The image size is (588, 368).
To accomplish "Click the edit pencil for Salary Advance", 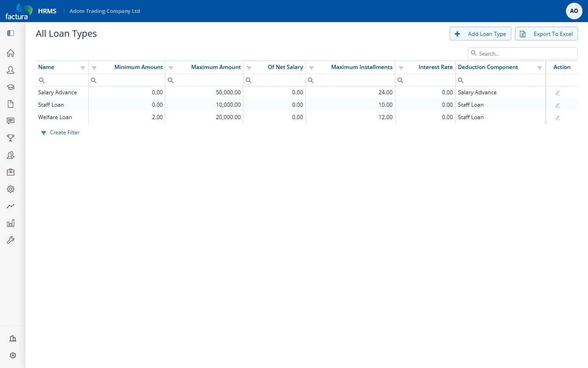I will coord(558,92).
